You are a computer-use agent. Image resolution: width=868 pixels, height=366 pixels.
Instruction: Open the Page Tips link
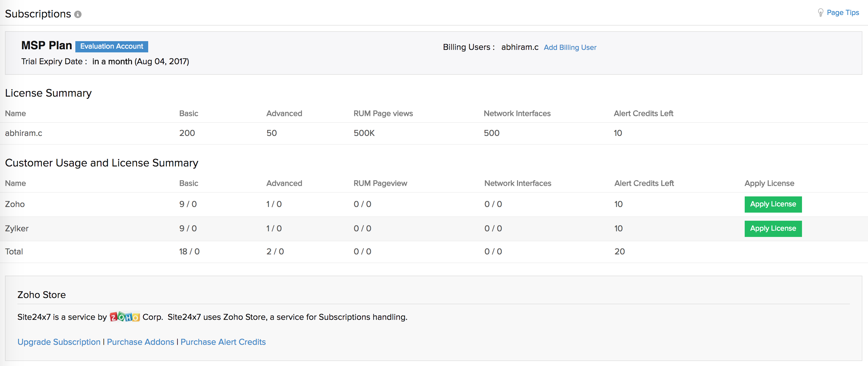pos(843,12)
